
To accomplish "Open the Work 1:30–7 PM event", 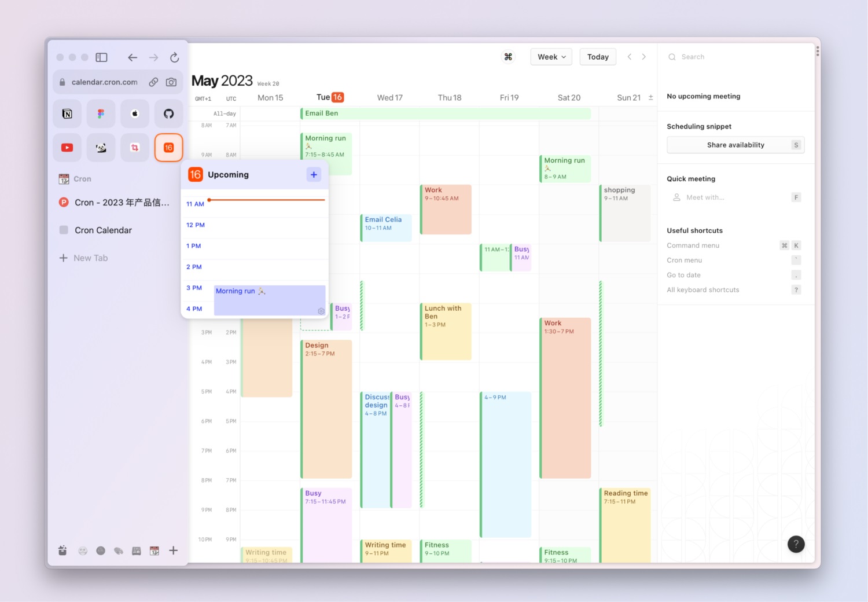I will point(565,398).
